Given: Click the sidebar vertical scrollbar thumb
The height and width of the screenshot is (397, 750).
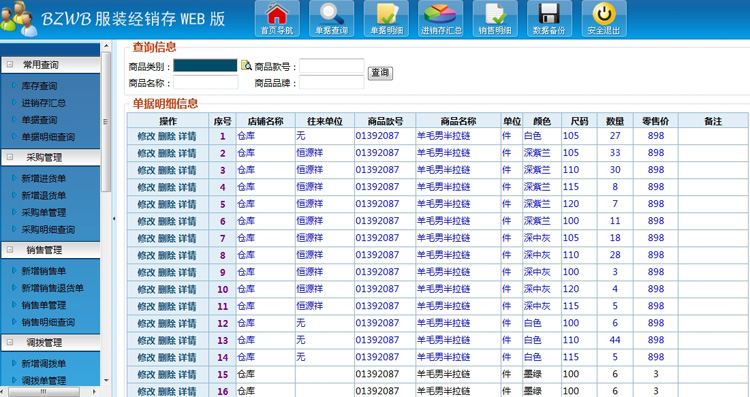Looking at the screenshot, I should pyautogui.click(x=106, y=121).
